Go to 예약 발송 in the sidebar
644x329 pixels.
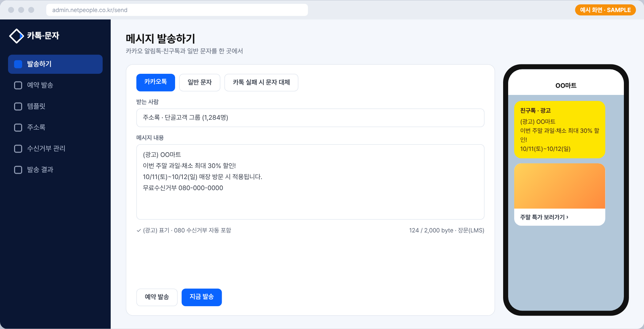pyautogui.click(x=55, y=85)
